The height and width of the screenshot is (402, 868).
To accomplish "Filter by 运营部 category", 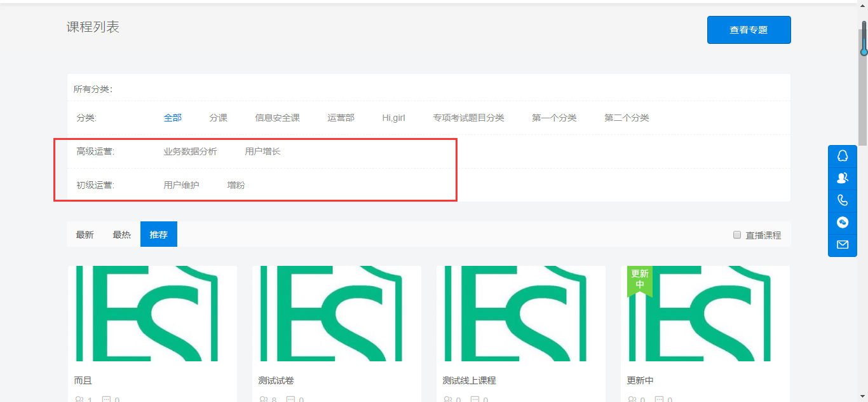I will [341, 118].
